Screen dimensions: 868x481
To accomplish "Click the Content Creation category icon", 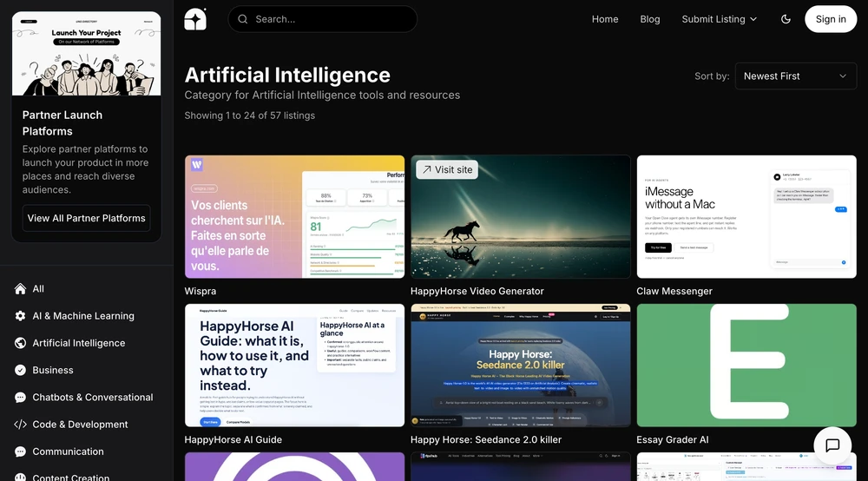I will click(x=21, y=477).
